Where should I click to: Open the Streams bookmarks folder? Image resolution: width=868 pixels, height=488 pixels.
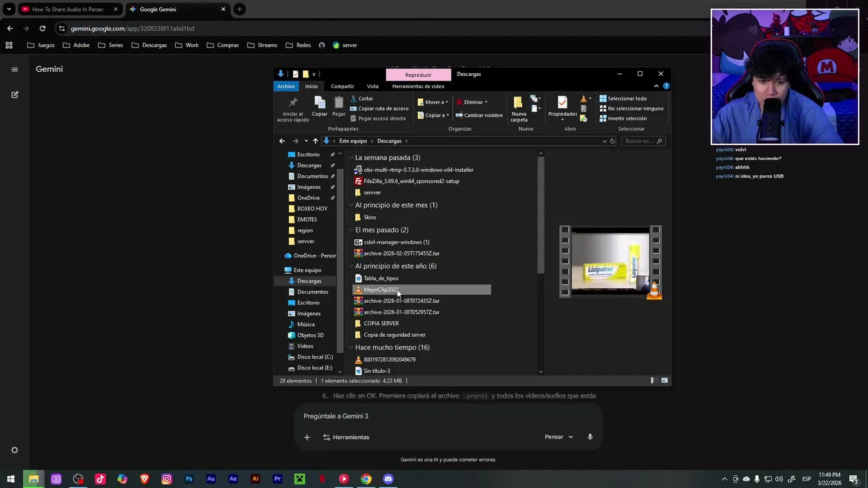pyautogui.click(x=262, y=45)
